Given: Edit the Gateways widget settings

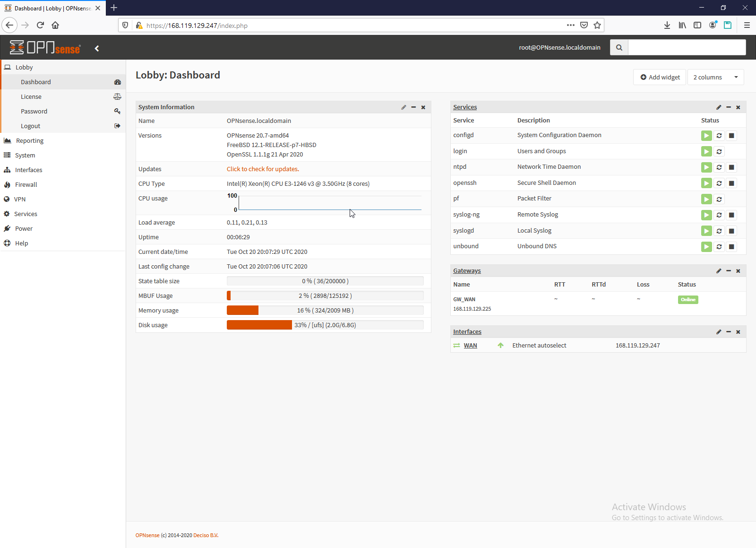Looking at the screenshot, I should pos(719,271).
